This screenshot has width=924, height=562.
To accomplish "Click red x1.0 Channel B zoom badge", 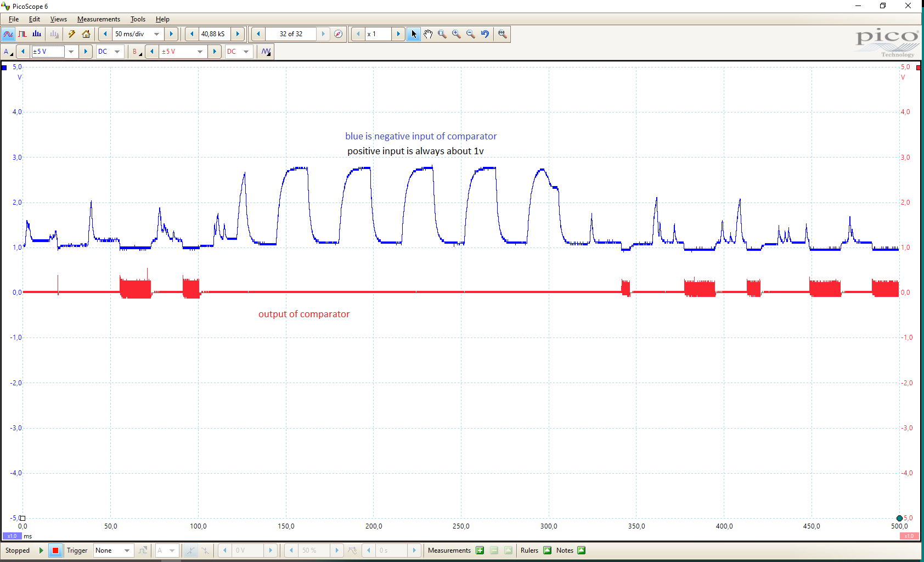I will pos(909,536).
